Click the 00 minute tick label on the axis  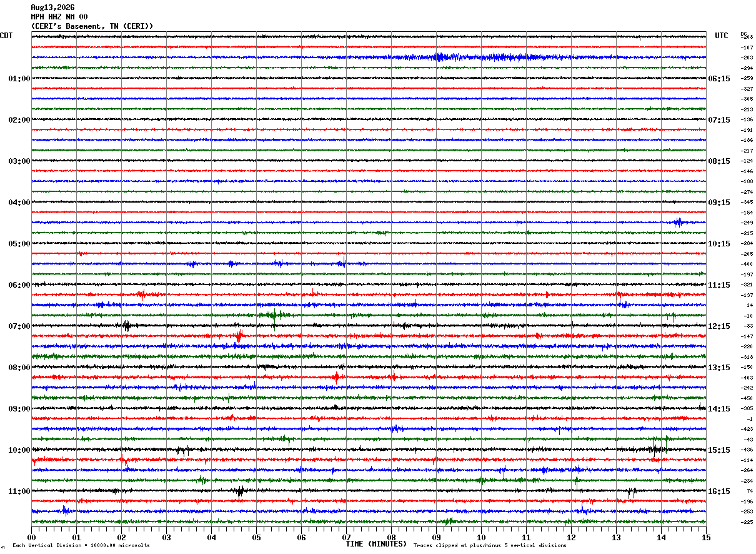click(x=31, y=537)
